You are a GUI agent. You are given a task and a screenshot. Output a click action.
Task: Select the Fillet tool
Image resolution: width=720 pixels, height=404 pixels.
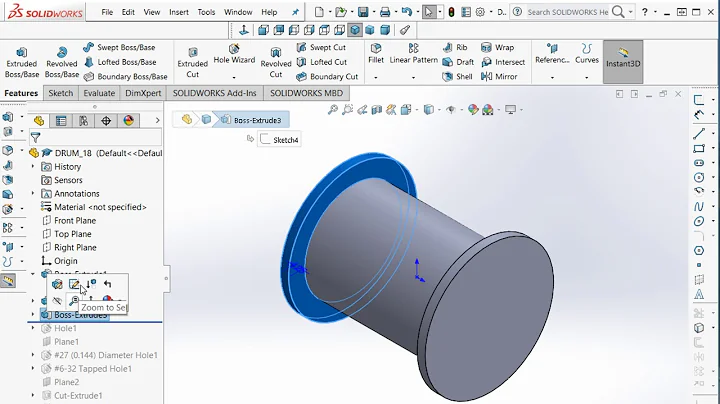click(376, 54)
